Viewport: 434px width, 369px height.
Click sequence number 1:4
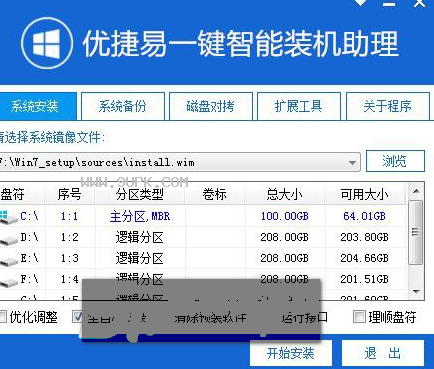(69, 279)
